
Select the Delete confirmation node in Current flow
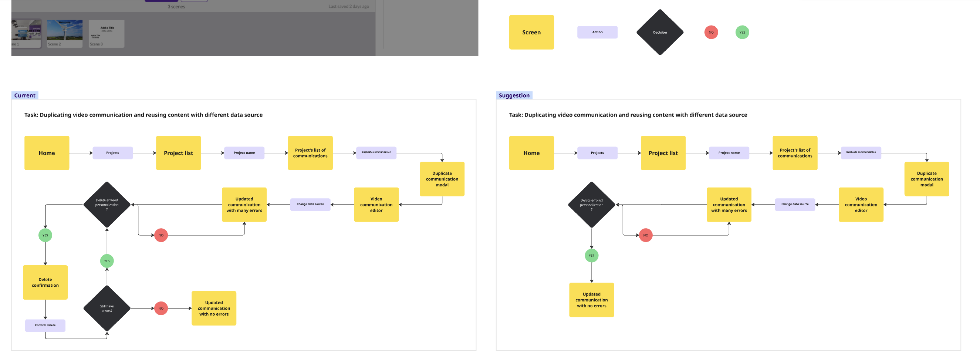(45, 282)
